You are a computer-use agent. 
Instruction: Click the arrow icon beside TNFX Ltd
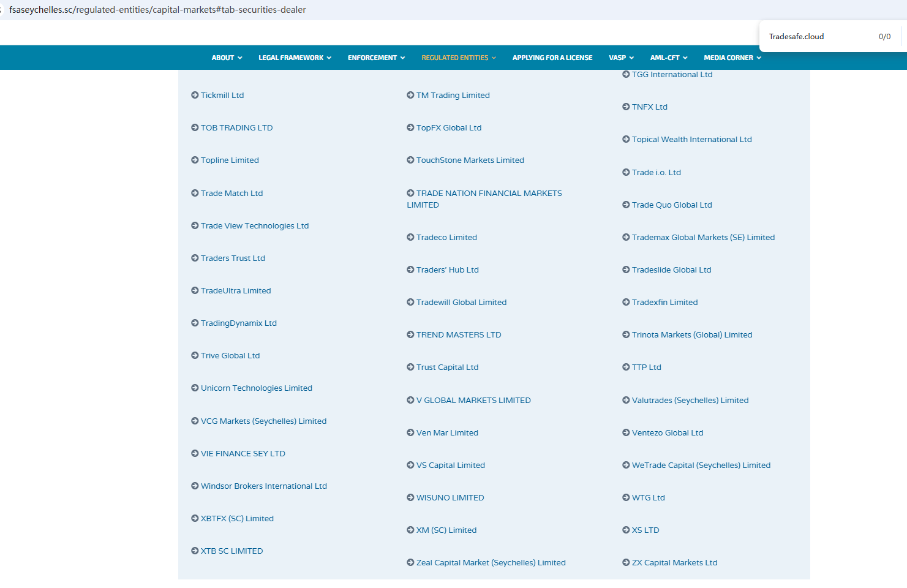coord(626,107)
